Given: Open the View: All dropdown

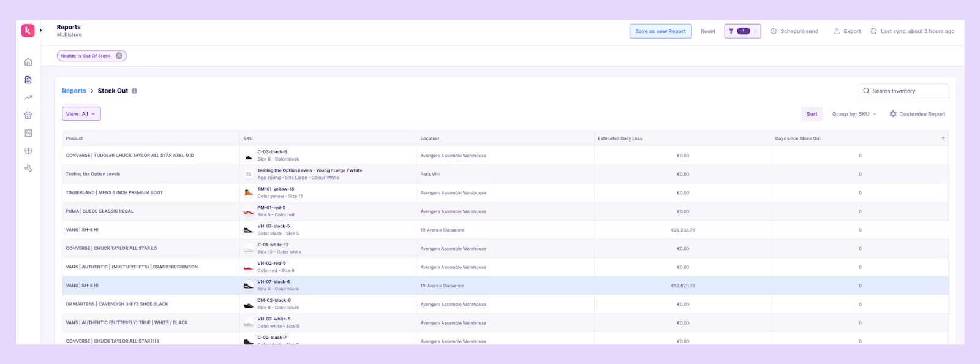Looking at the screenshot, I should click(81, 114).
